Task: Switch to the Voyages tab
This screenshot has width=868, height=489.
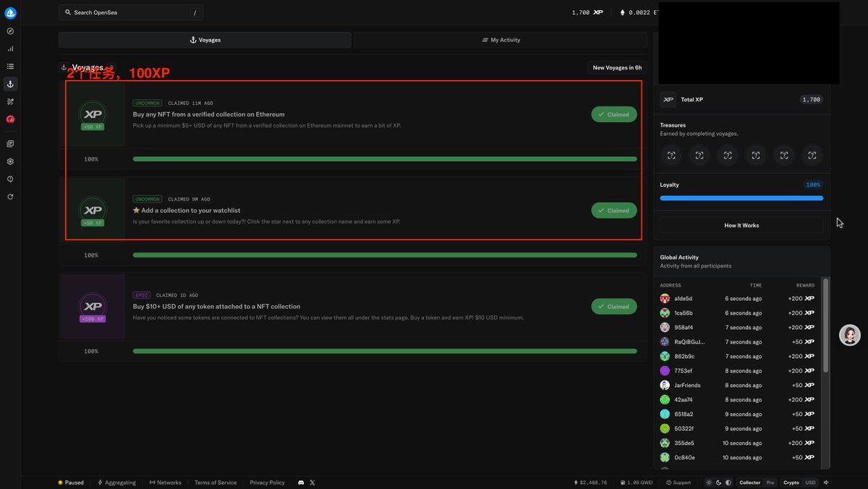Action: coord(205,40)
